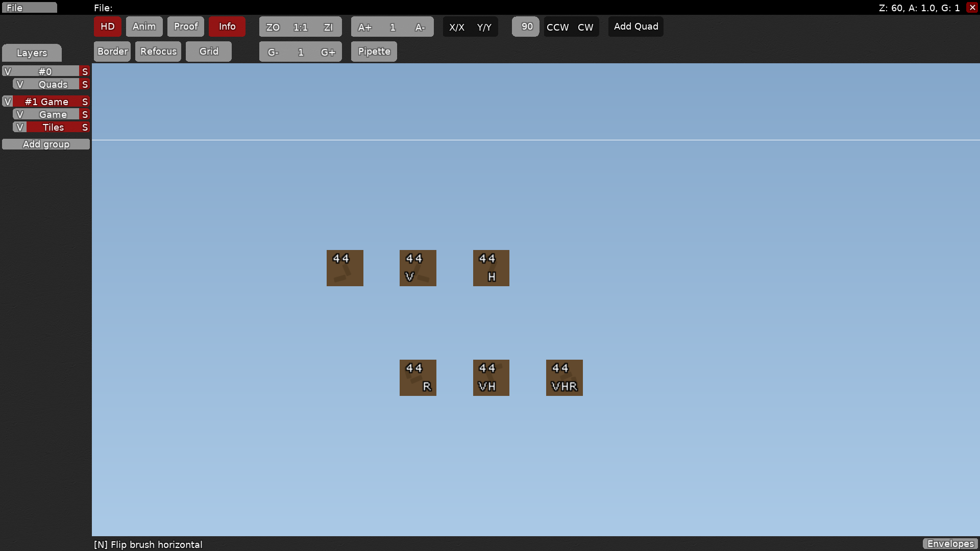The width and height of the screenshot is (980, 551).
Task: Click the 90 rotation angle field
Action: point(526,27)
